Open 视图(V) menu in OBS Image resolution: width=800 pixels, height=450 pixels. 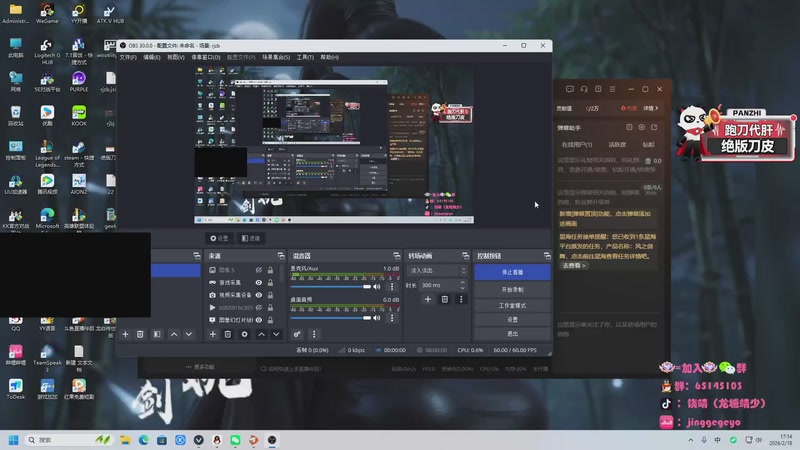tap(176, 57)
